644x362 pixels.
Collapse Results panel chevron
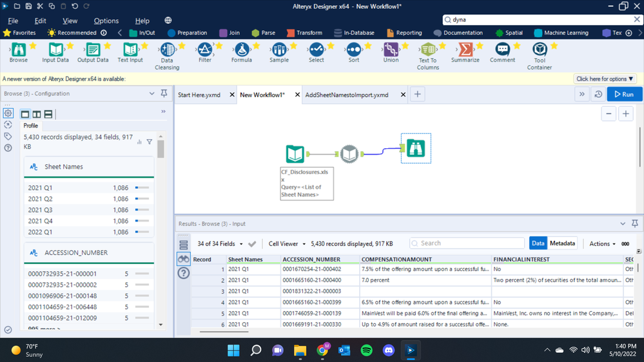pos(623,224)
